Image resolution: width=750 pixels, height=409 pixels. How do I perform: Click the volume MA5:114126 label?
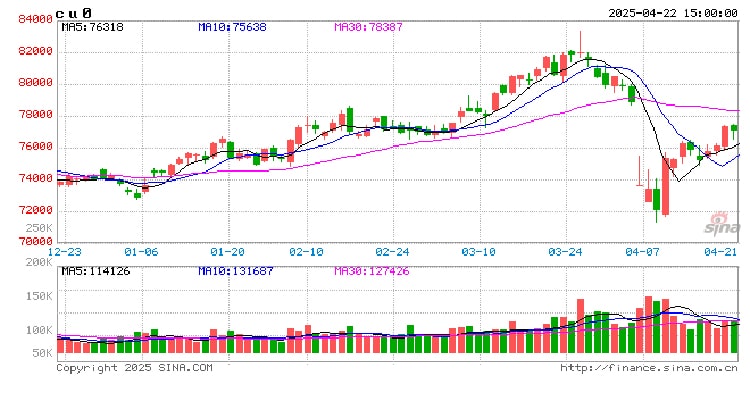(x=96, y=271)
